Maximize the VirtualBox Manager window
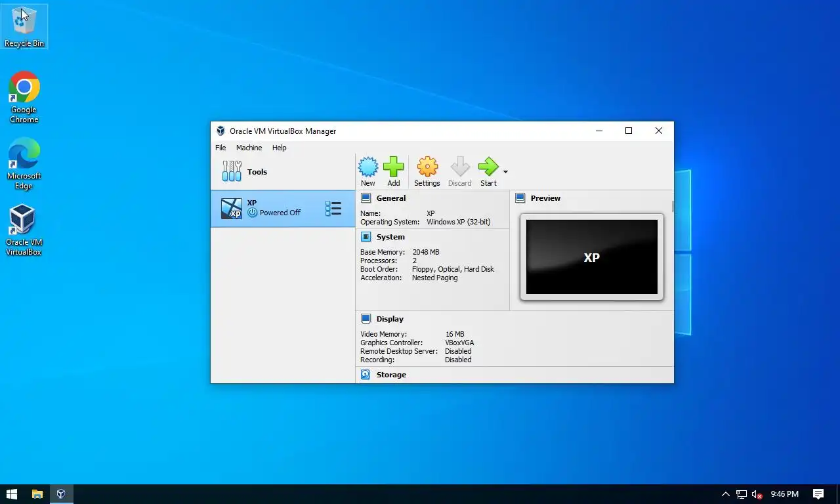This screenshot has height=504, width=840. [x=629, y=131]
